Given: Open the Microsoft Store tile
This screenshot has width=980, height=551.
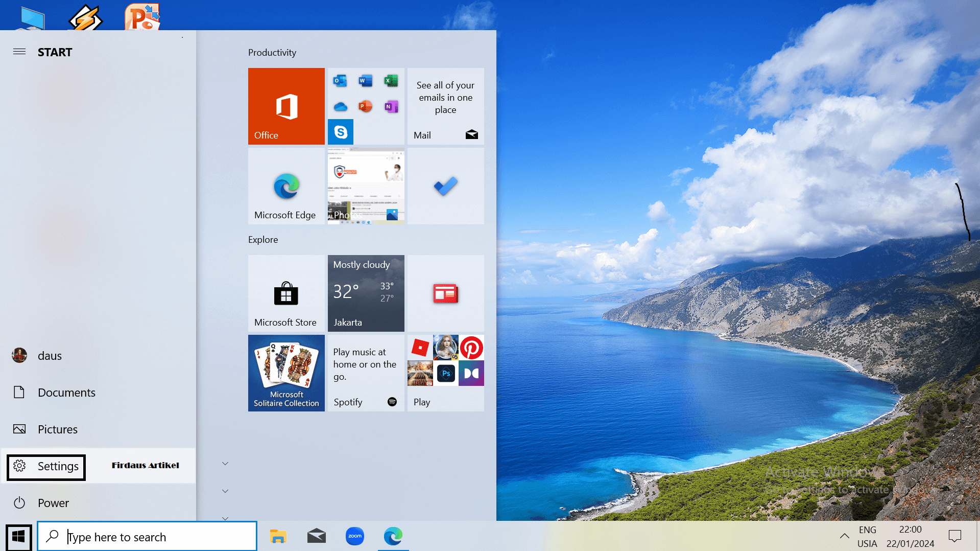Looking at the screenshot, I should click(x=286, y=293).
